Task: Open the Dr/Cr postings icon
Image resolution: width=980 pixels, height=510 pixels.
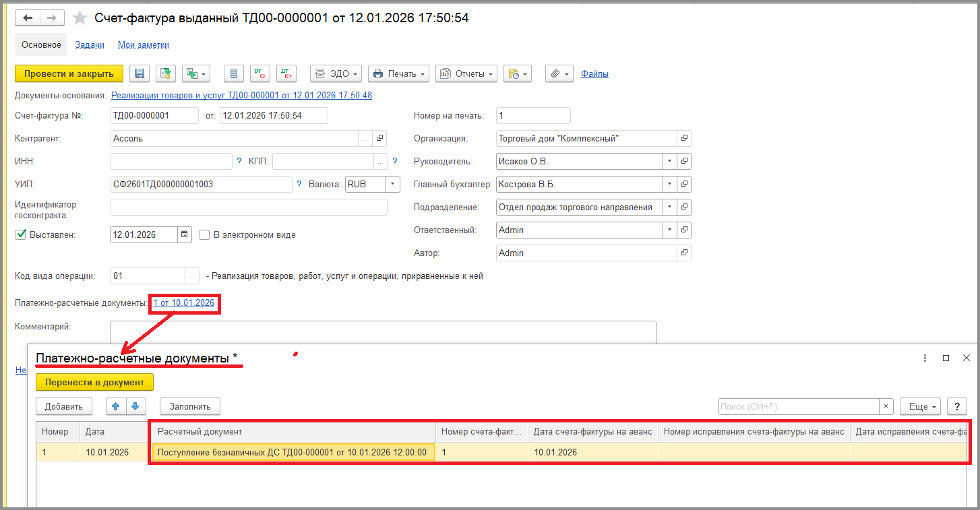Action: pyautogui.click(x=259, y=73)
